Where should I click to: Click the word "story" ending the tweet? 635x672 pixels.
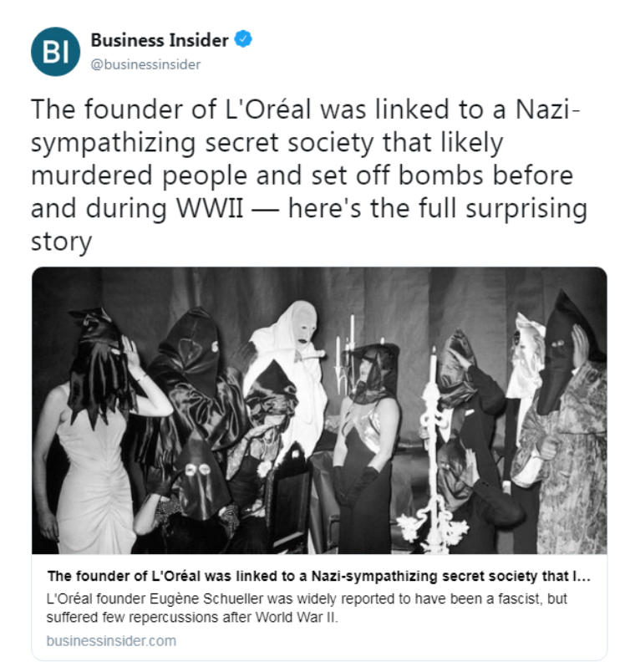point(62,242)
